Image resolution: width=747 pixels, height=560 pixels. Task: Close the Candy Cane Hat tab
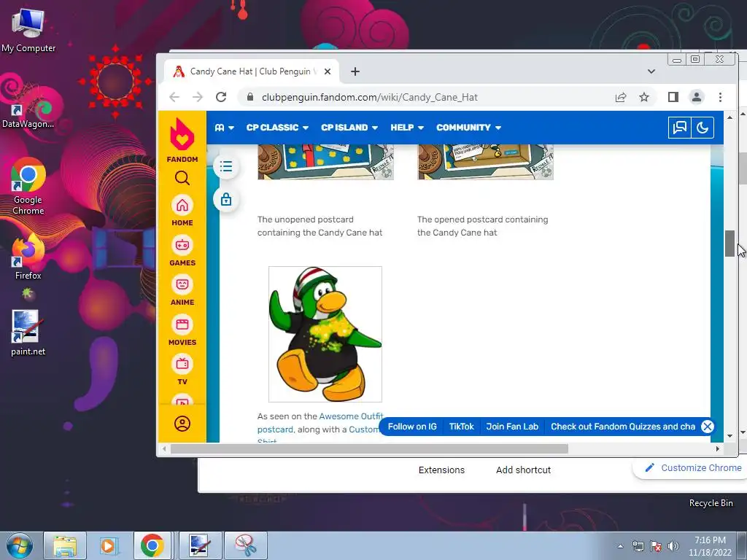pos(328,71)
